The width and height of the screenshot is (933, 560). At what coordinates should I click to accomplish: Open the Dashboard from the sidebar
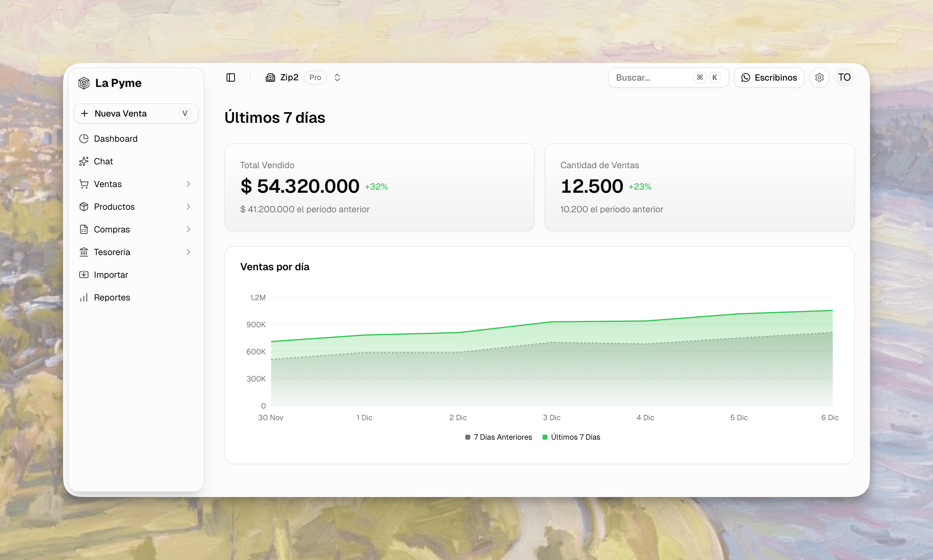pos(116,139)
